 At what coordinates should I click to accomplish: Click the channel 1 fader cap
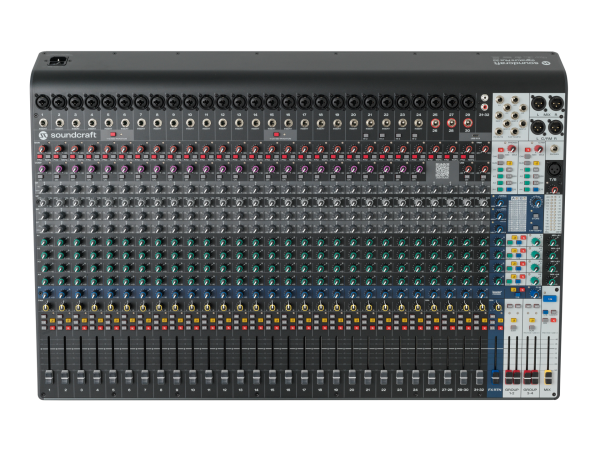[x=49, y=377]
